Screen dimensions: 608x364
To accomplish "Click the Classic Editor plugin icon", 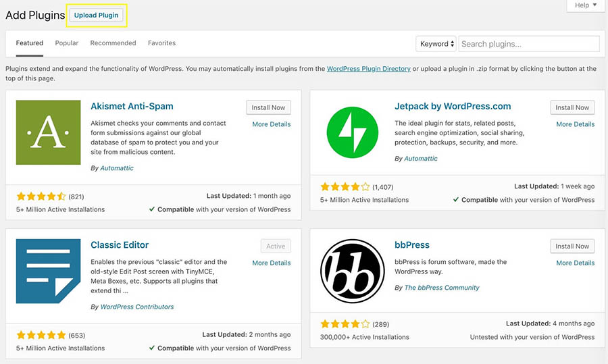I will [x=48, y=271].
